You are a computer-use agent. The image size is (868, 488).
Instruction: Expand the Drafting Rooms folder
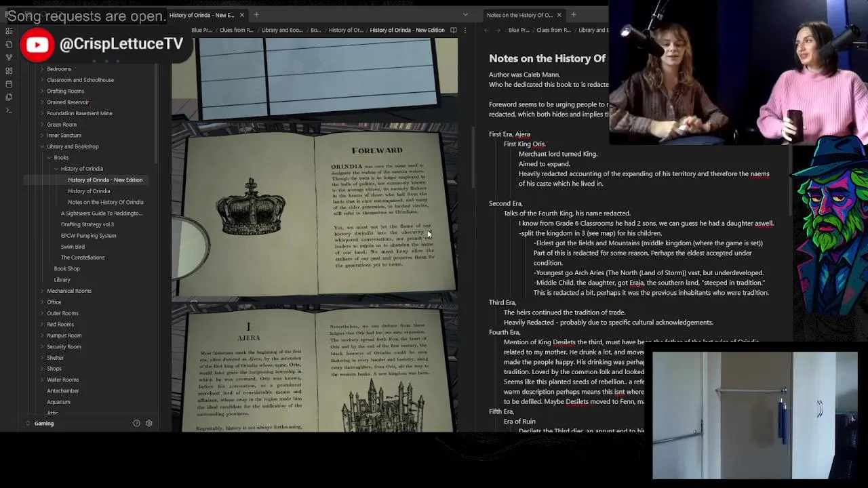pos(42,91)
